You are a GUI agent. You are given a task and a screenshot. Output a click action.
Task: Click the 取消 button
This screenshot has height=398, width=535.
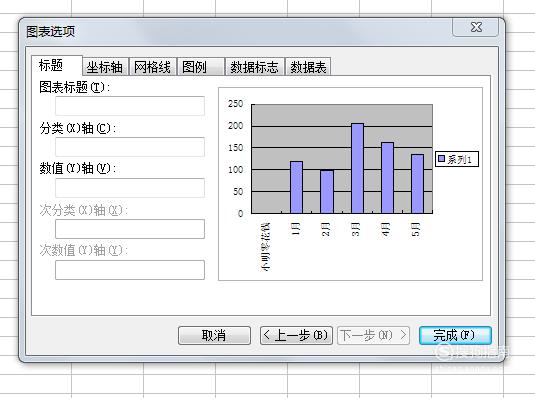point(214,335)
